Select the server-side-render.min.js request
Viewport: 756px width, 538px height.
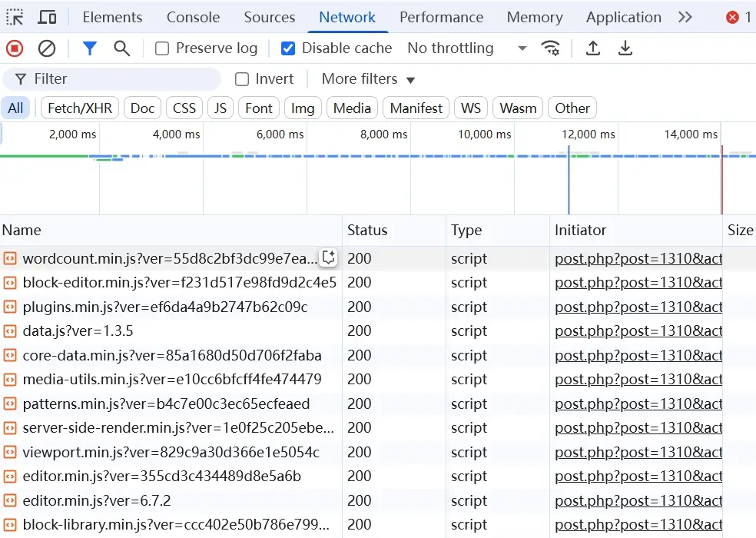tap(178, 428)
